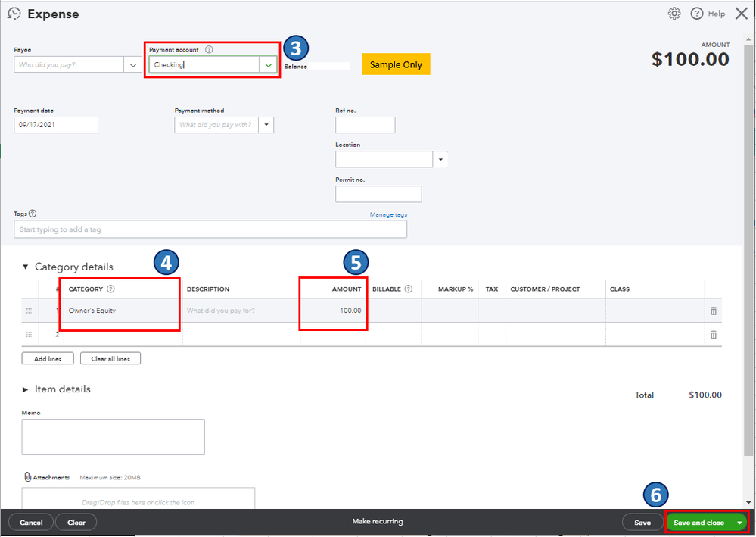756x537 pixels.
Task: Click the CLASS column header
Action: point(620,289)
